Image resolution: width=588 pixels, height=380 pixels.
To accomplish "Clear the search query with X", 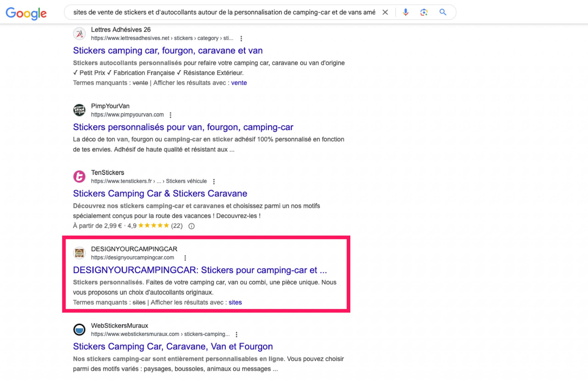I will 385,12.
